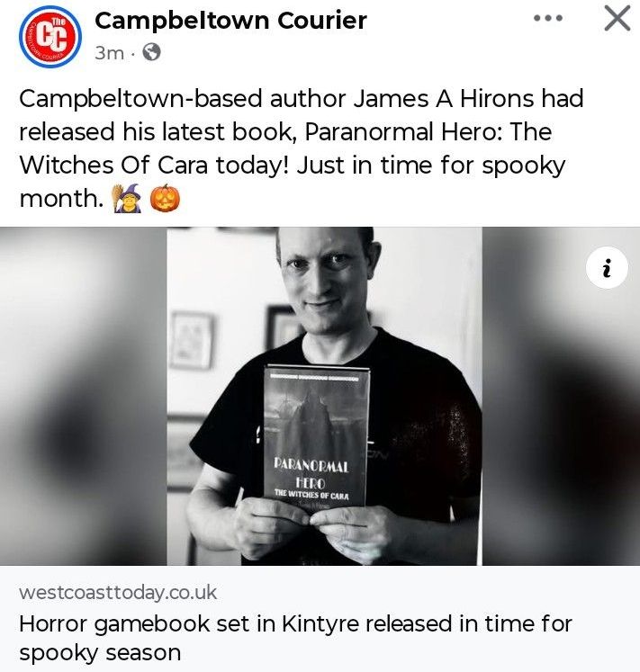Click the post text mentioning James A Hirons
This screenshot has height=672, width=640.
[x=302, y=148]
